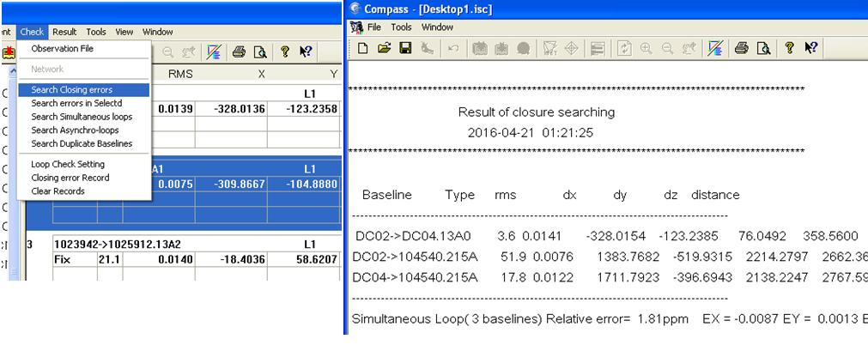Click Clear Records in the Check menu

tap(58, 191)
